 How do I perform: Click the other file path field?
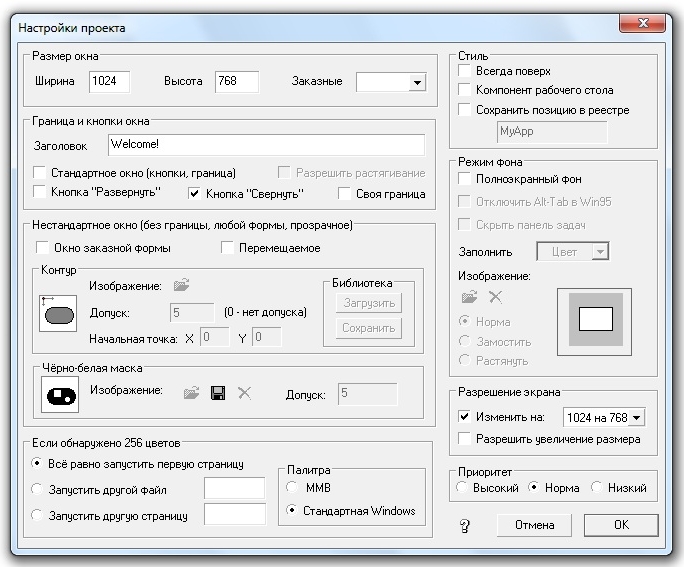[234, 488]
